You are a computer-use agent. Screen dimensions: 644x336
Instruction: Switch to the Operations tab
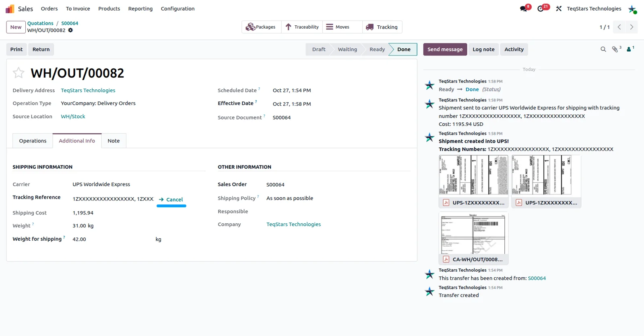33,141
